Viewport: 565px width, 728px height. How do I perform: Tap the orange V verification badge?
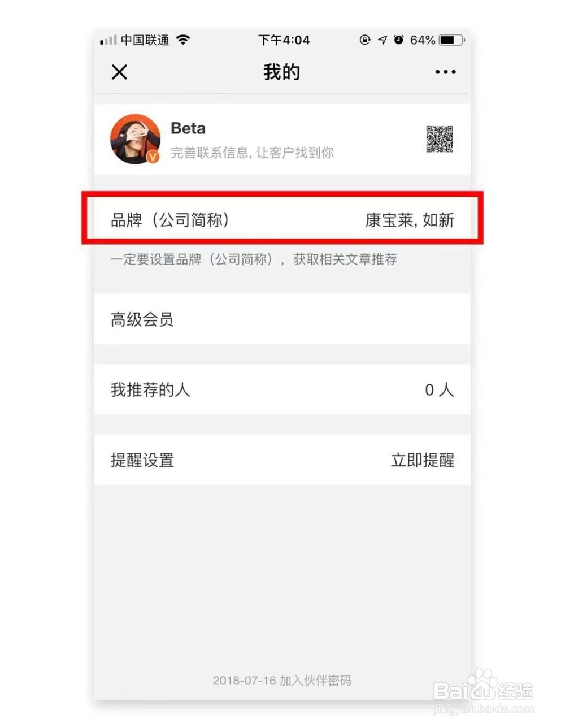(x=153, y=157)
